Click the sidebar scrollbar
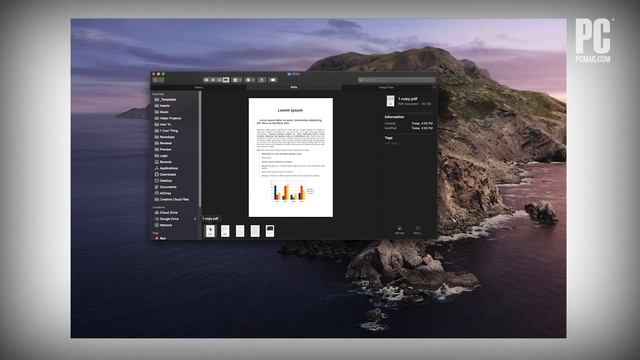Image resolution: width=640 pixels, height=360 pixels. (x=200, y=149)
